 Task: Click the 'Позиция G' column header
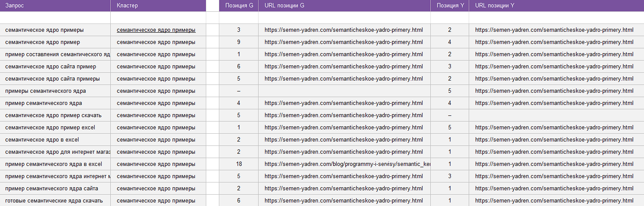(239, 6)
